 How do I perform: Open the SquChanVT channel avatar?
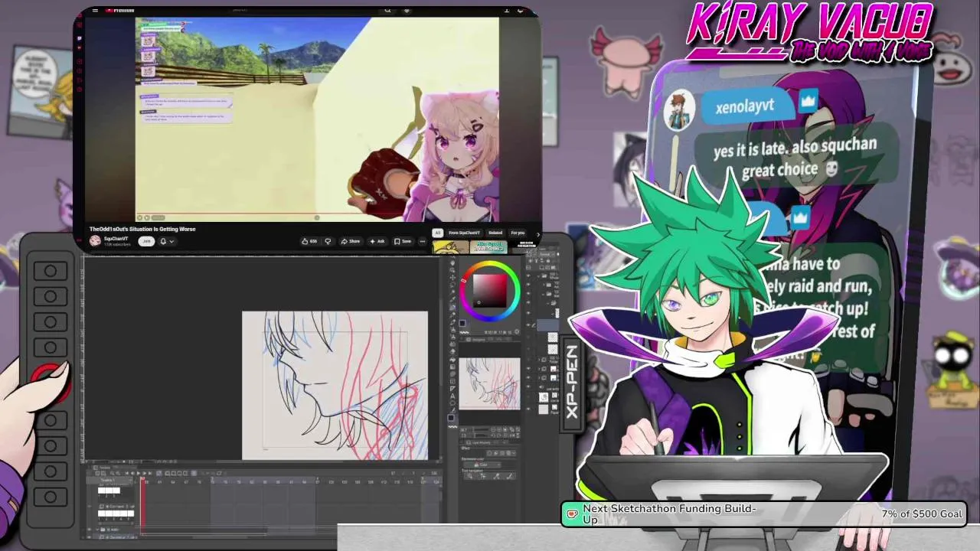click(x=95, y=240)
